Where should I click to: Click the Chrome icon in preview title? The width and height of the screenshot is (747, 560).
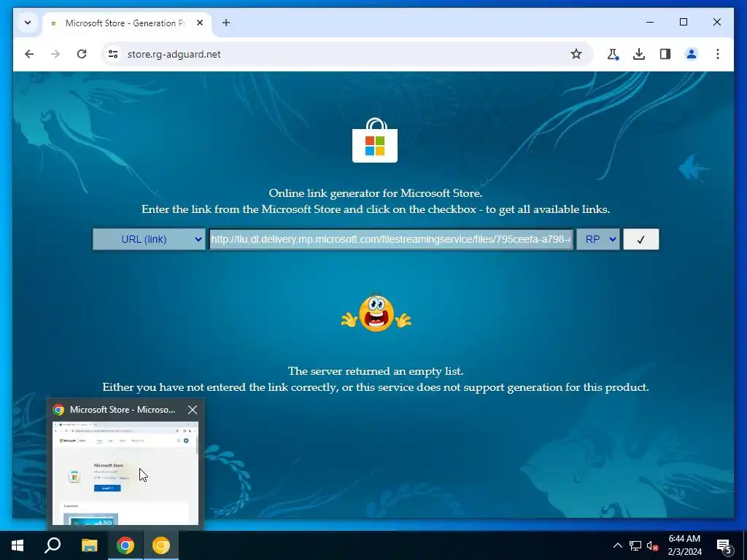(x=58, y=410)
